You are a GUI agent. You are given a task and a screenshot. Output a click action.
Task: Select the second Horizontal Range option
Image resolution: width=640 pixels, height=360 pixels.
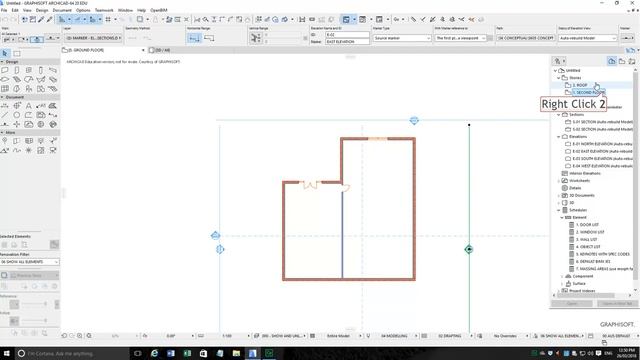pyautogui.click(x=209, y=38)
